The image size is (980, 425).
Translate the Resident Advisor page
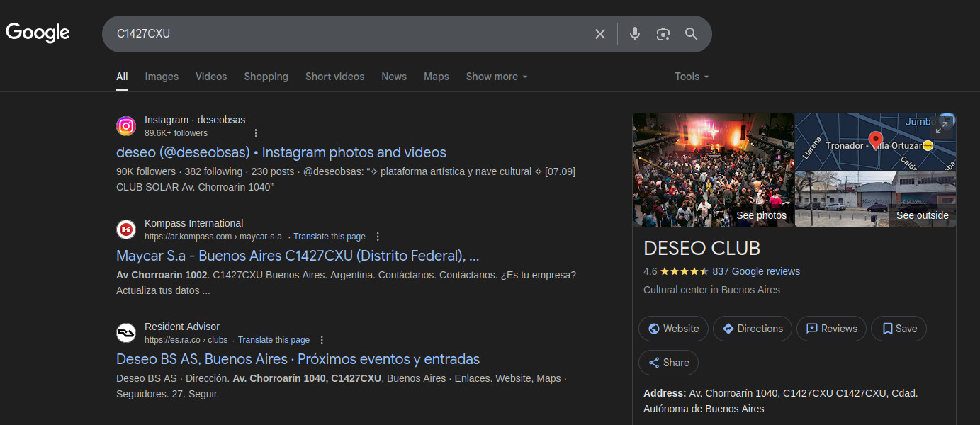(274, 340)
